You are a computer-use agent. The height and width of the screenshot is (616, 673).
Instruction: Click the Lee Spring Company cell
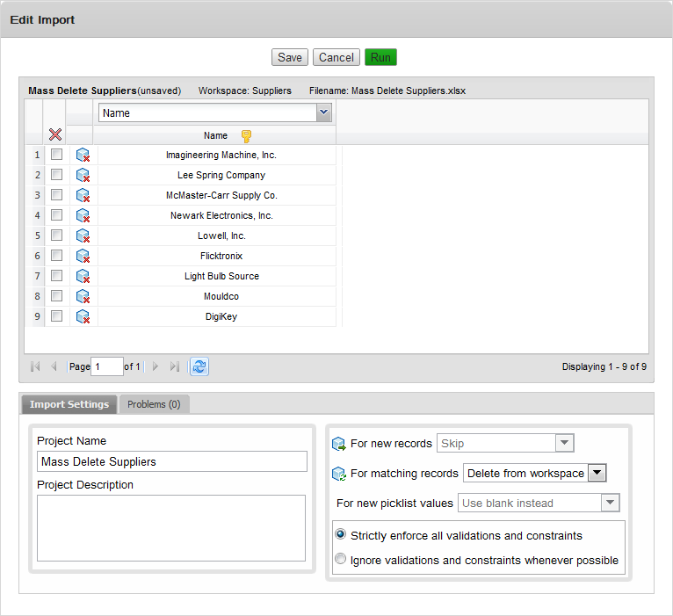click(x=217, y=175)
